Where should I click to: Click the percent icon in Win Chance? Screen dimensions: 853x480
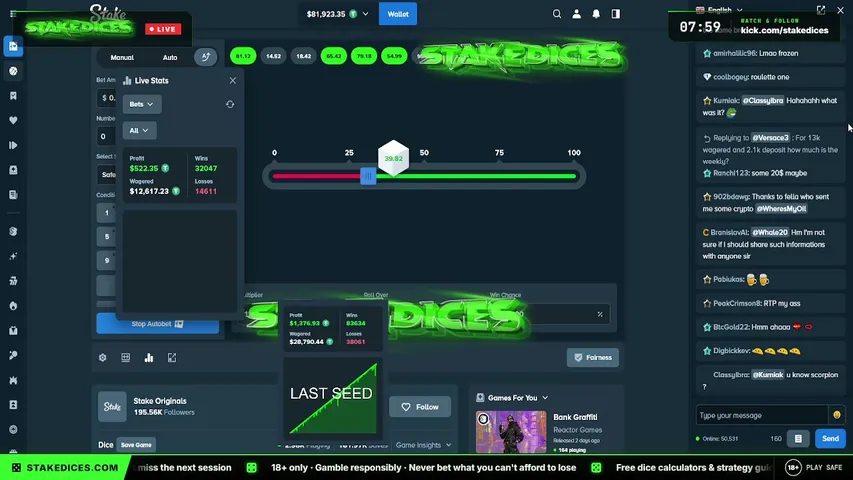(x=600, y=314)
